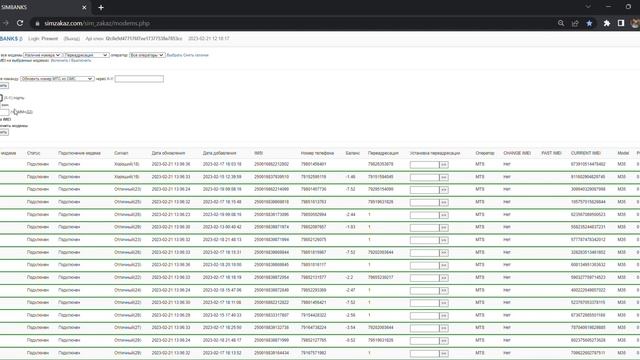Click '>>' in row with balance -2.2
Viewport: 640px width, 360px height.
click(x=444, y=278)
